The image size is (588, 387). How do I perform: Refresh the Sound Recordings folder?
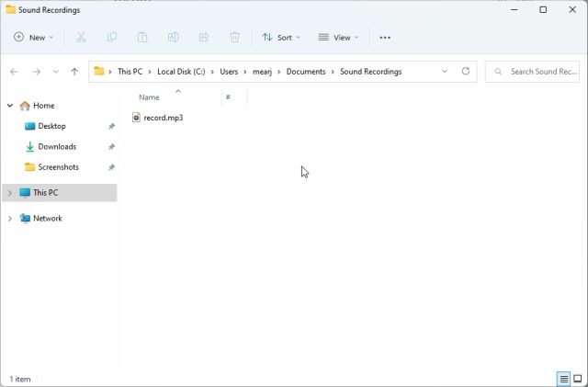(x=466, y=72)
